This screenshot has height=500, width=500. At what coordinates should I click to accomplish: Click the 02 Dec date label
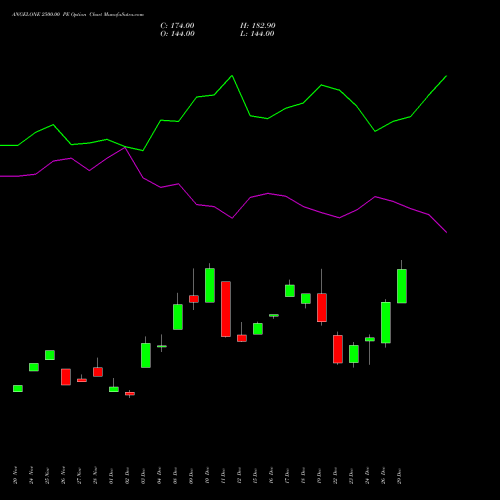click(127, 476)
